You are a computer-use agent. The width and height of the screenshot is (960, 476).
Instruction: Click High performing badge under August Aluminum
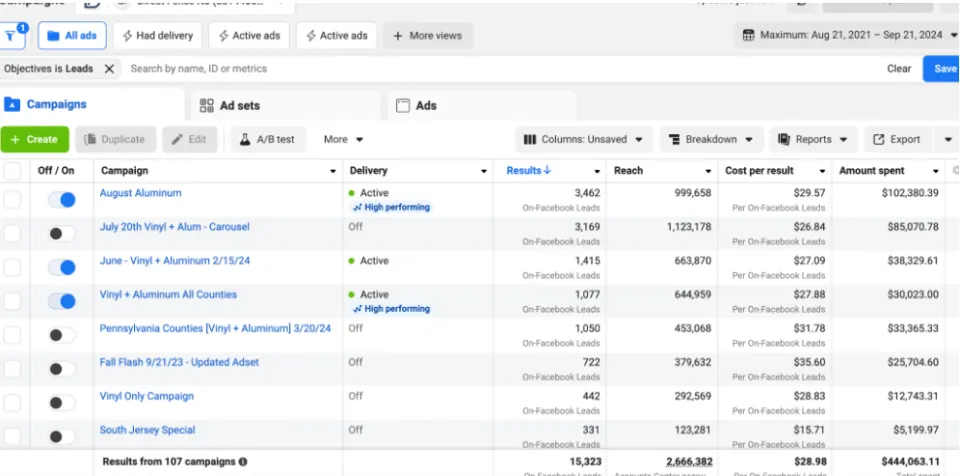(x=392, y=207)
